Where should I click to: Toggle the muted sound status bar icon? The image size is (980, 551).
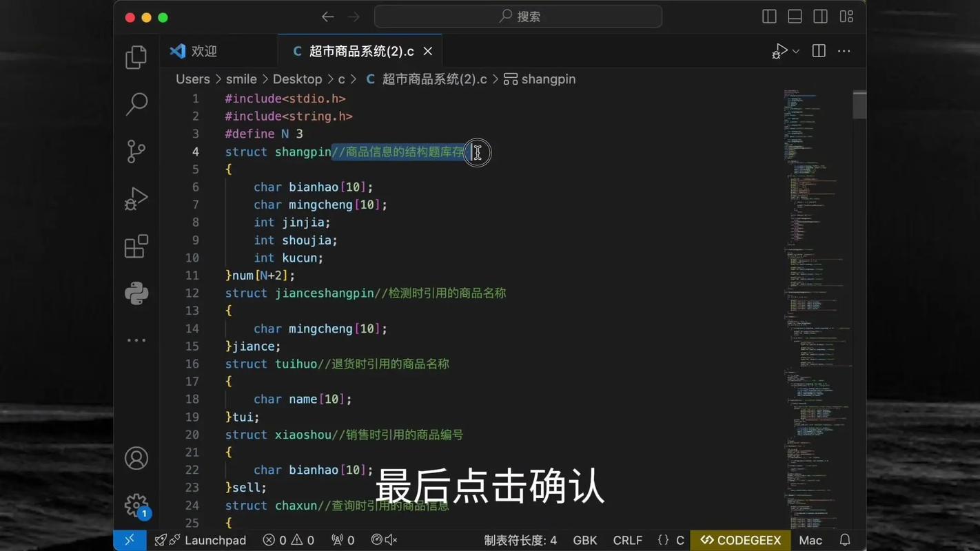tap(385, 540)
